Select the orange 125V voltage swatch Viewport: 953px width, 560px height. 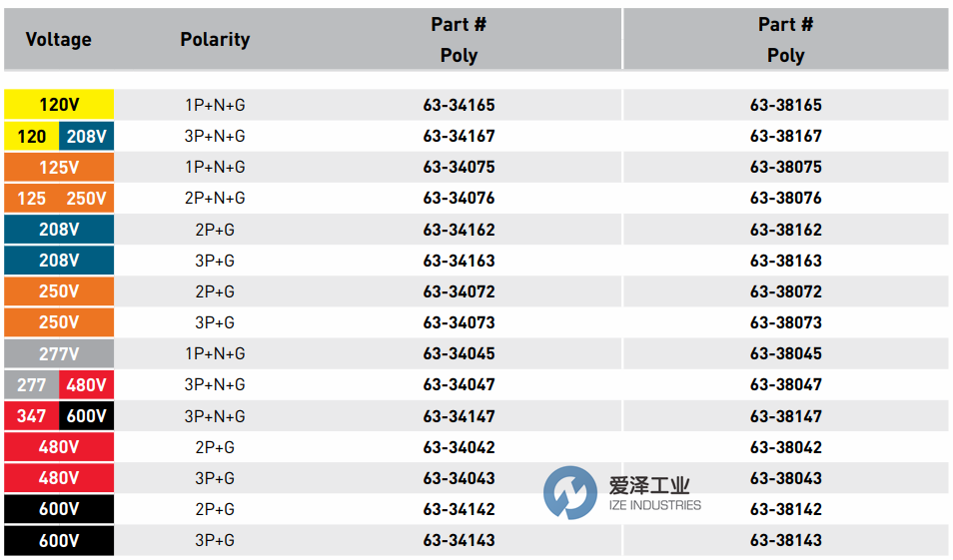coord(59,167)
